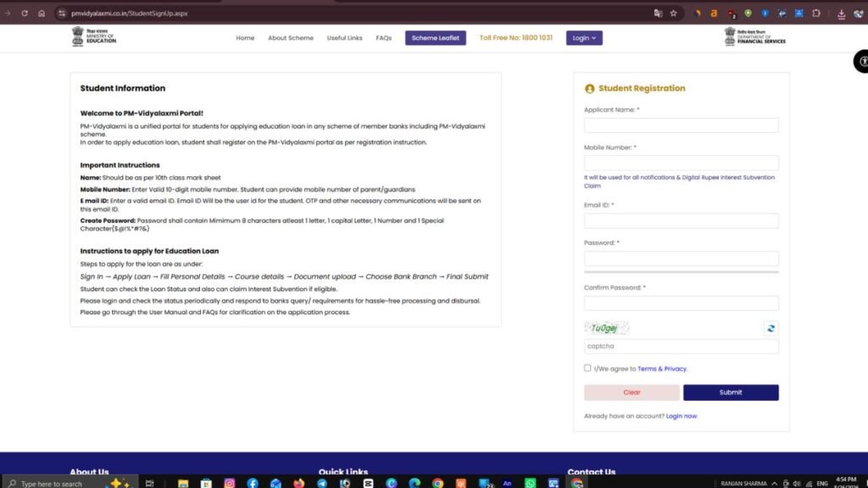
Task: Go to the Home menu item
Action: pyautogui.click(x=245, y=37)
